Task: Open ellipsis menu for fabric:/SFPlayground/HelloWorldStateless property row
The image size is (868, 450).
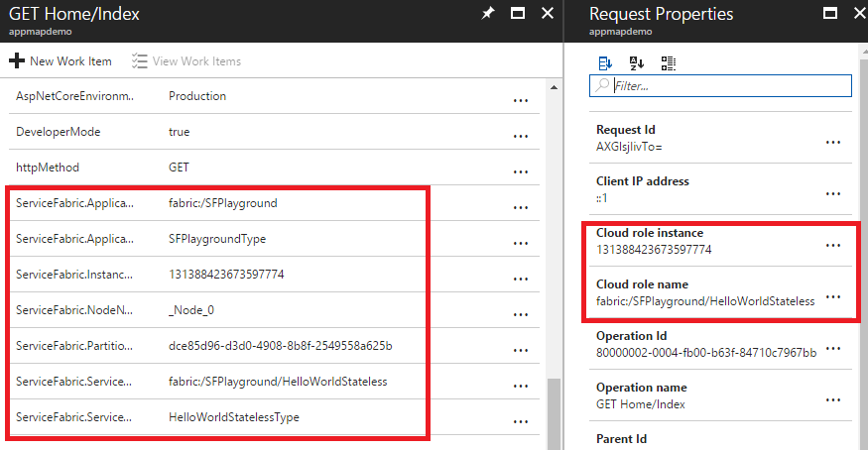Action: (521, 386)
